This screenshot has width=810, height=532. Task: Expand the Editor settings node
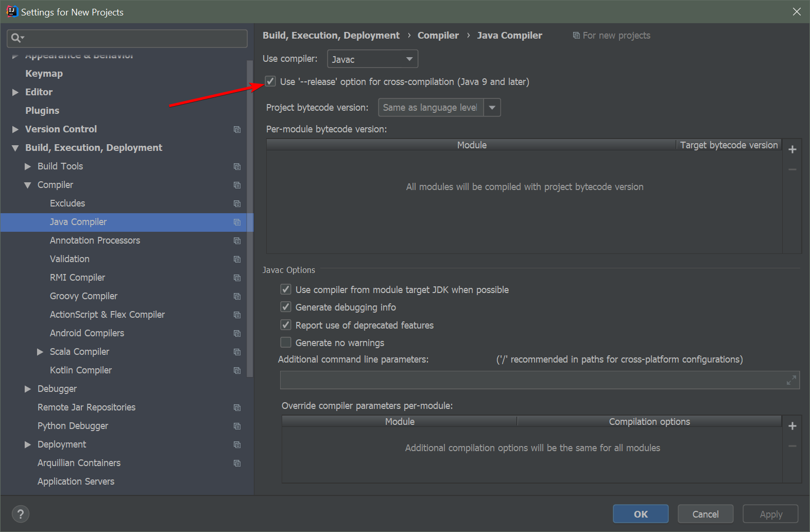15,92
